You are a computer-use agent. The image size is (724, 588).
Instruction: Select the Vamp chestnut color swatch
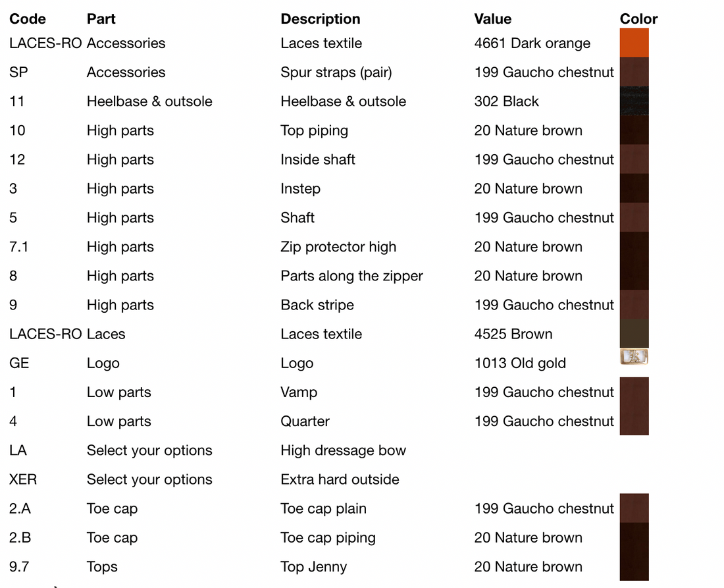(x=634, y=392)
